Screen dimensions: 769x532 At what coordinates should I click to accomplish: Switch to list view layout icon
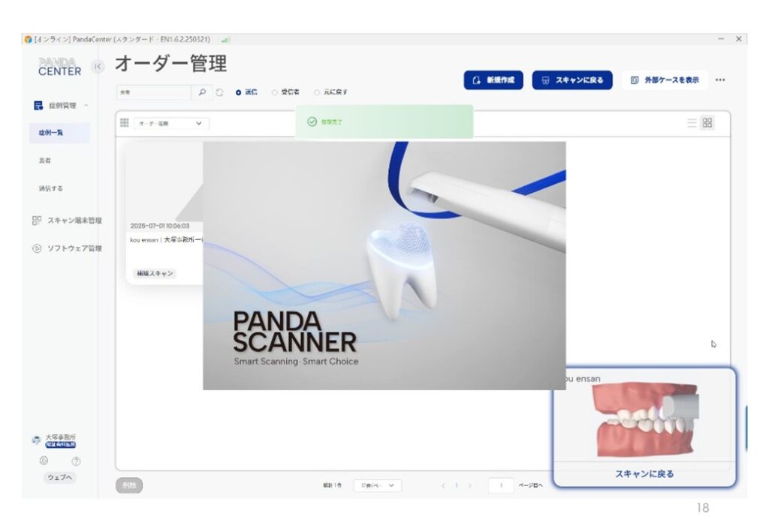coord(692,123)
